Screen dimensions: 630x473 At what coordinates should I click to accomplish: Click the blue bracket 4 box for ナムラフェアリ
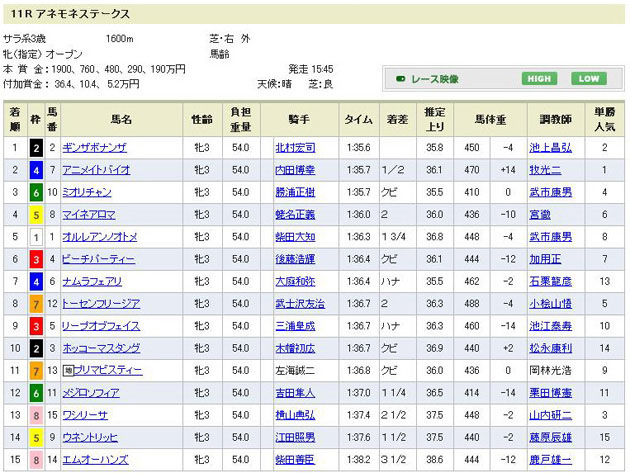[x=36, y=282]
